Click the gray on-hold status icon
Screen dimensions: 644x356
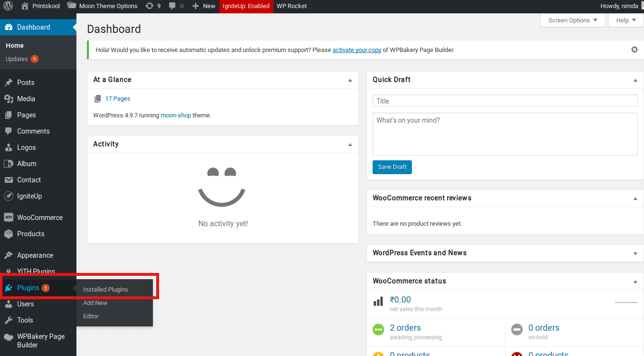[517, 329]
